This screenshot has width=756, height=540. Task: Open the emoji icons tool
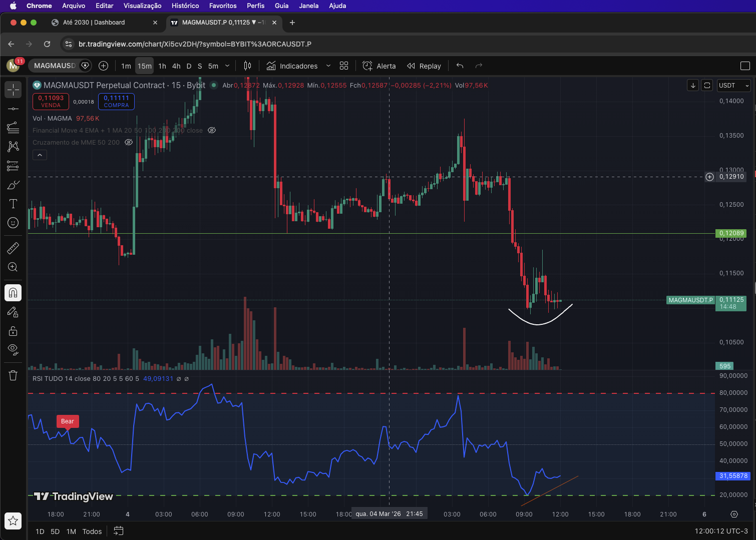13,223
